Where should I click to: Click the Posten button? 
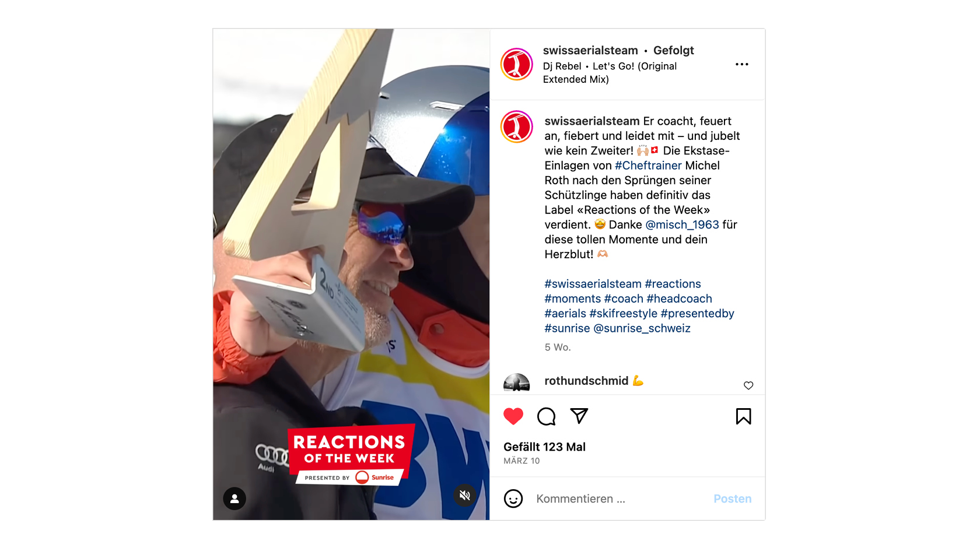733,499
